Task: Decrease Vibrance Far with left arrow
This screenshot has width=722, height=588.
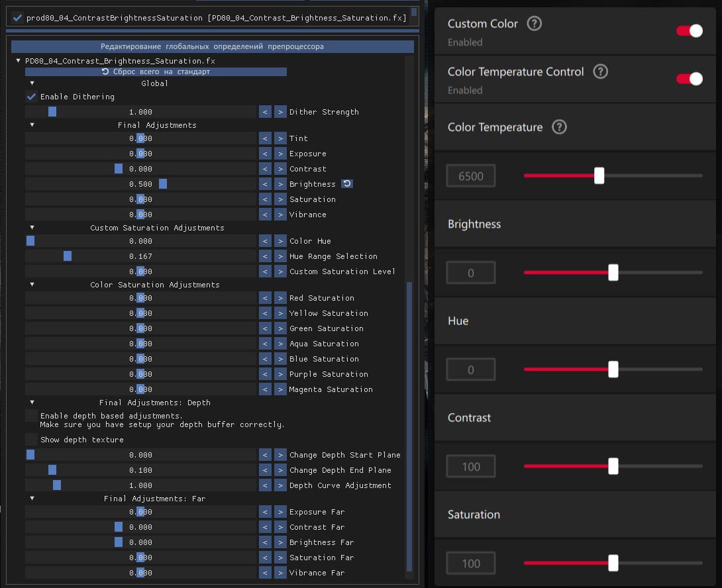Action: (265, 572)
